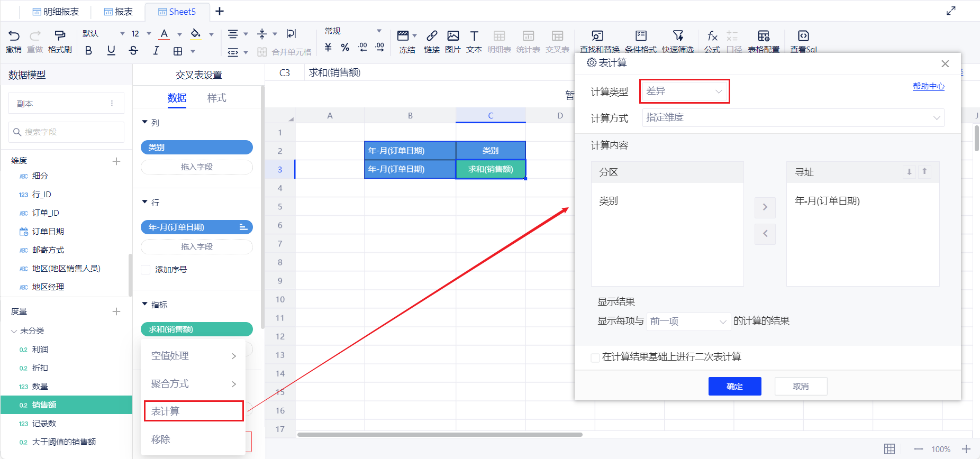Switch to the 样式 tab
Screen dimensions: 980x459
tap(216, 98)
